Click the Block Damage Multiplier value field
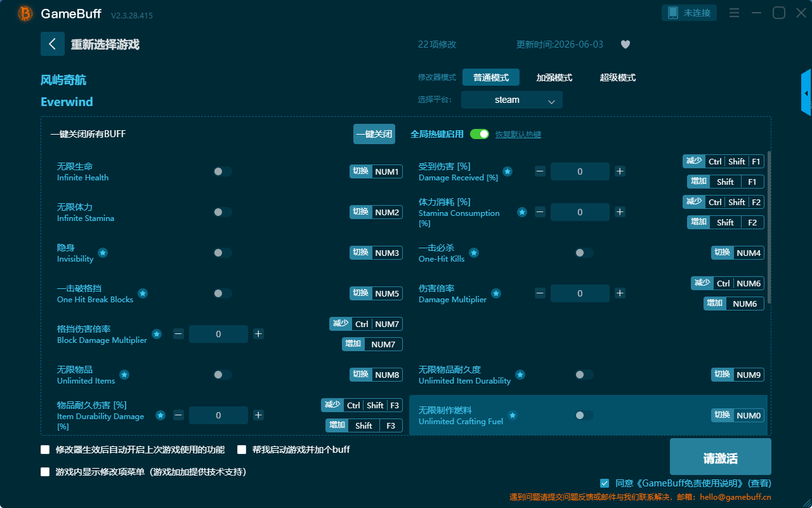The width and height of the screenshot is (812, 508). [218, 334]
